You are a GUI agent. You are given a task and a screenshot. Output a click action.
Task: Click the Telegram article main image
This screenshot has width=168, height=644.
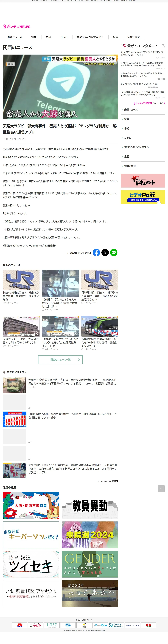pos(60,87)
